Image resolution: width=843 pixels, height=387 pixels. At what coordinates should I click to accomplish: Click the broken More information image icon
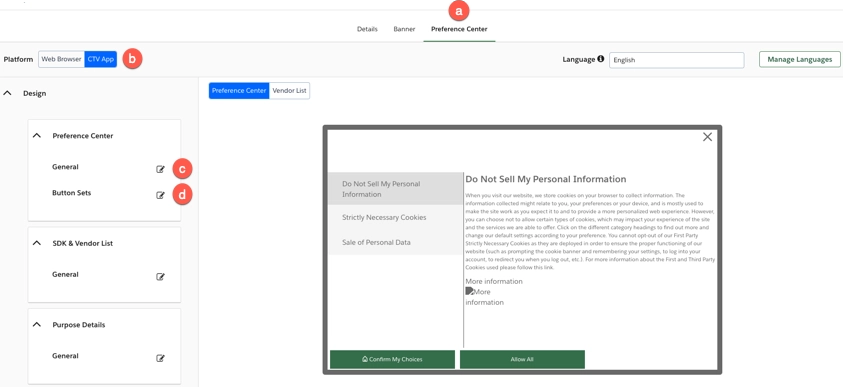(x=469, y=291)
